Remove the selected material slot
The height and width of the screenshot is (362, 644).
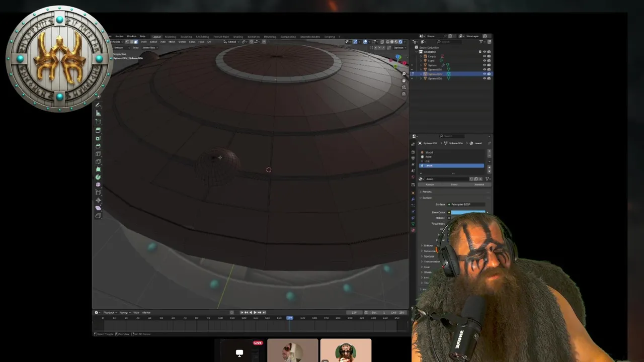pos(489,155)
